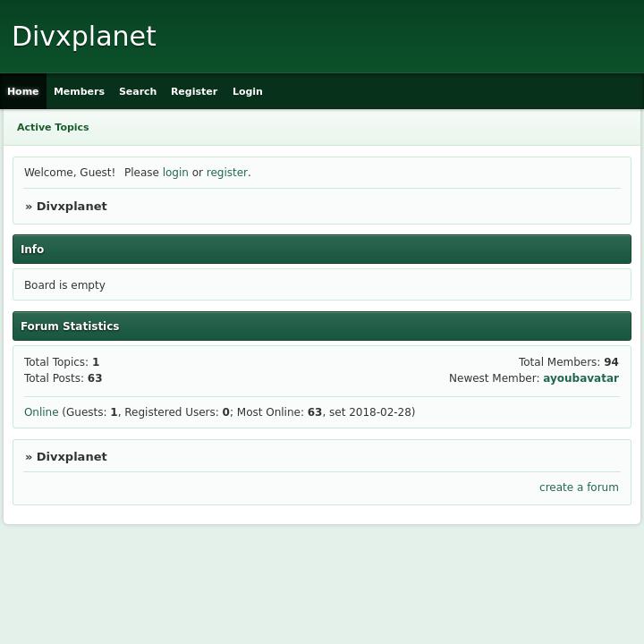This screenshot has height=644, width=644.
Task: Go to the Members page
Action: 79,91
